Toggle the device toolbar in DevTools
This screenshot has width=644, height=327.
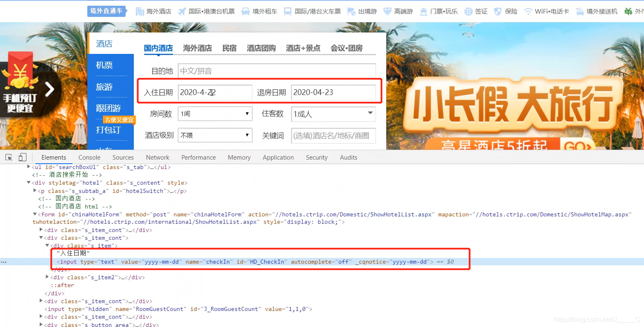pos(23,157)
